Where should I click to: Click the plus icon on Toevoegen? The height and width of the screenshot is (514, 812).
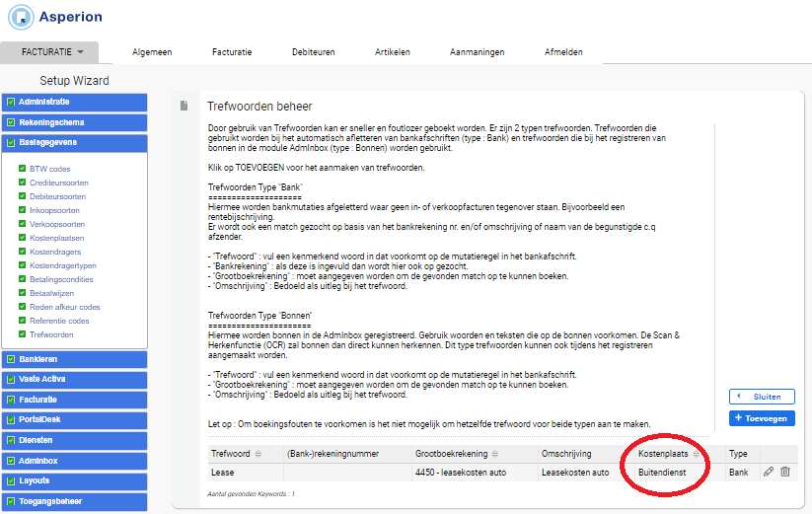738,417
